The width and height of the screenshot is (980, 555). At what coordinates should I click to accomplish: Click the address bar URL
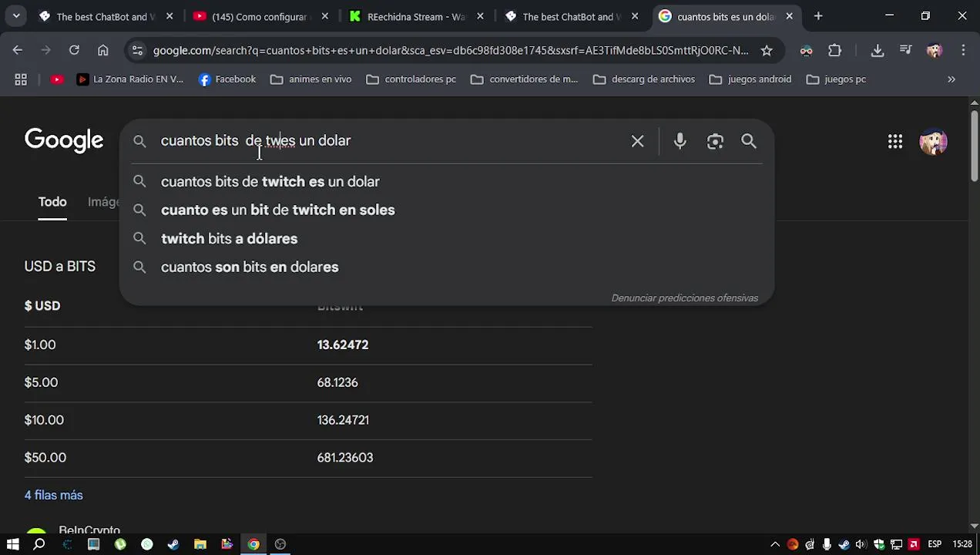[450, 50]
